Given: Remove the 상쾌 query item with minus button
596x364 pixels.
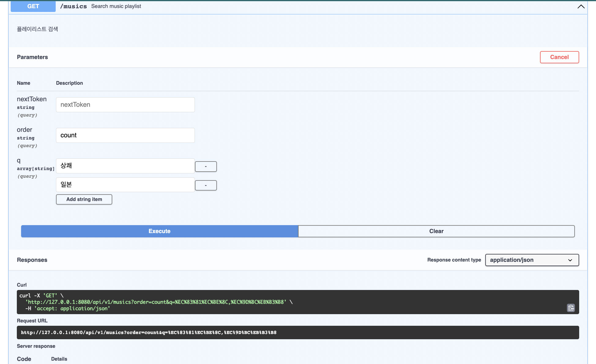Looking at the screenshot, I should point(206,166).
